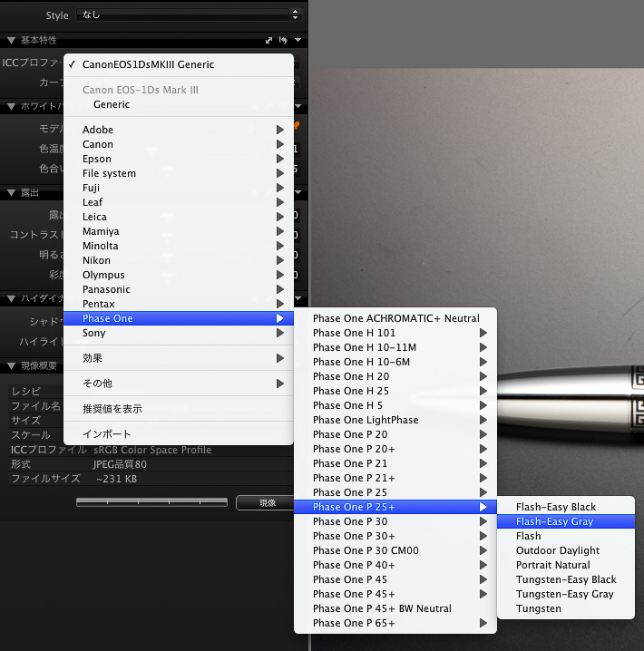The width and height of the screenshot is (644, 651).
Task: Select Tungsten-Easy Black from the submenu
Action: click(566, 579)
